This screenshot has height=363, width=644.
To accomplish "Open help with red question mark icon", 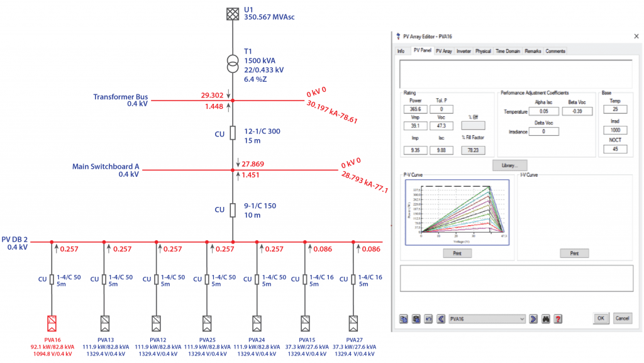I will click(558, 319).
